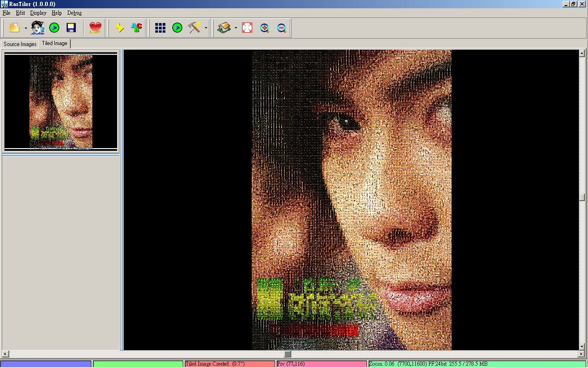Click the vertical scrollbar down arrow
This screenshot has width=588, height=368.
pyautogui.click(x=582, y=346)
